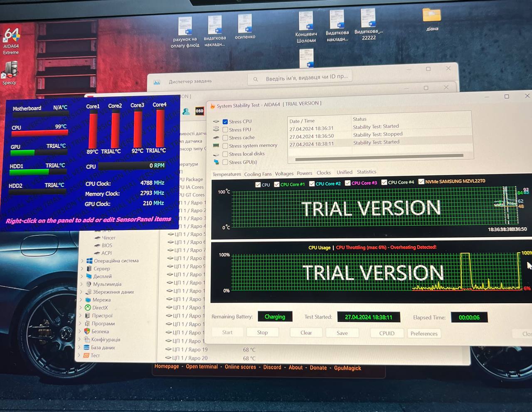Toggle the CPU graph legend checkbox
532x412 pixels.
[x=258, y=184]
